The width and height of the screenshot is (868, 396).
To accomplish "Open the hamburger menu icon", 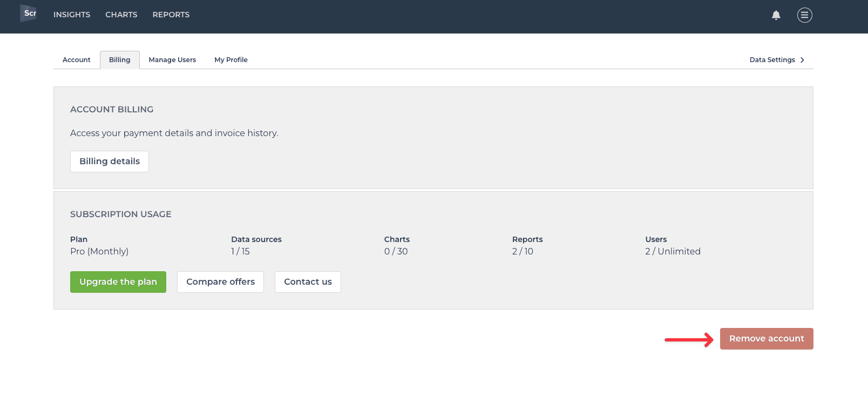I will (x=805, y=15).
